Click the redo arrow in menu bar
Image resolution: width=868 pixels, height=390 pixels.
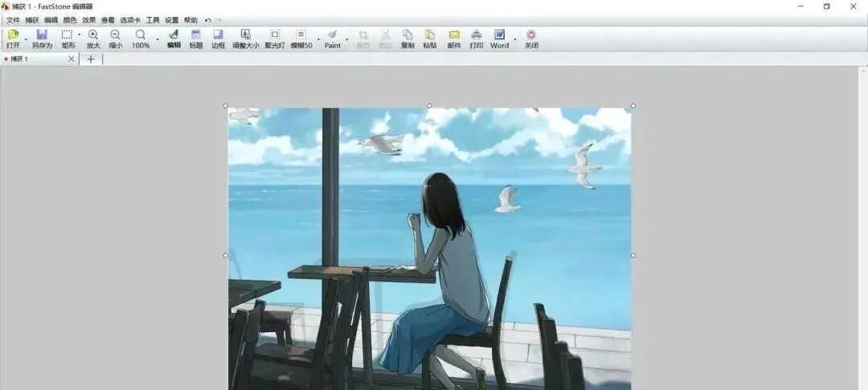tap(218, 20)
